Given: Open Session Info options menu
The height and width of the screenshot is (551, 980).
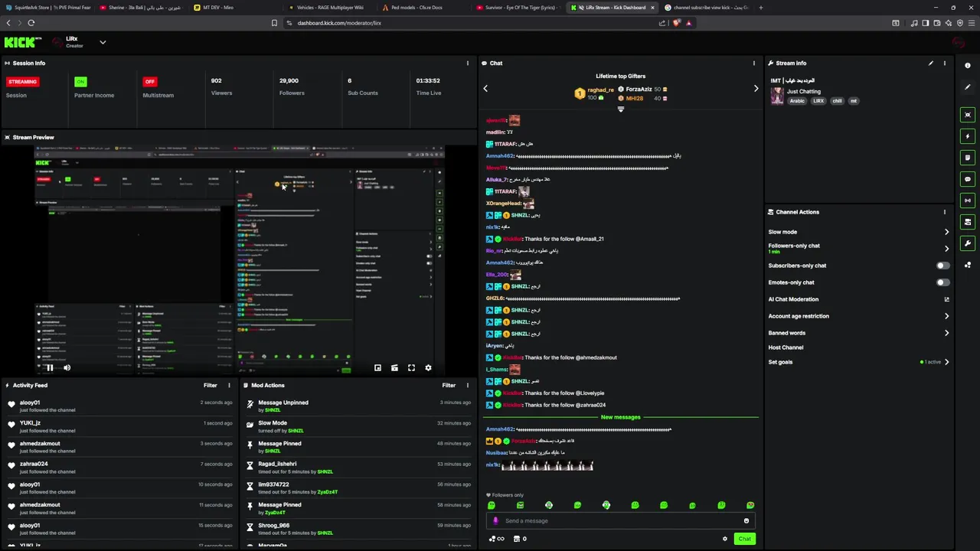Looking at the screenshot, I should (468, 64).
